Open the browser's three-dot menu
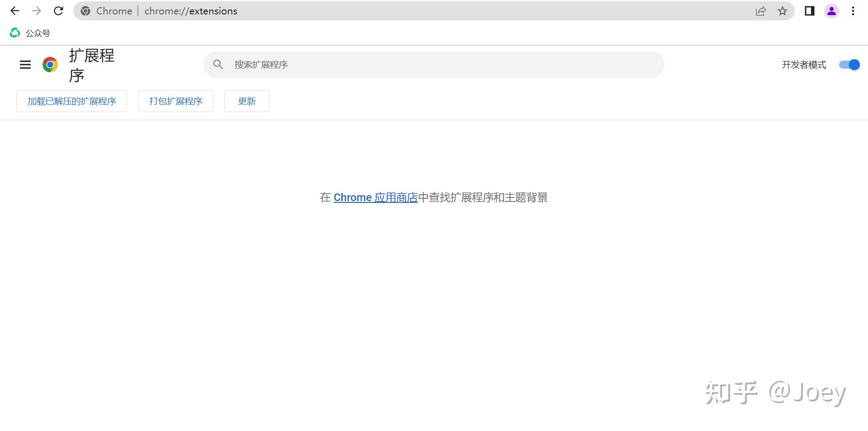868x431 pixels. click(853, 11)
